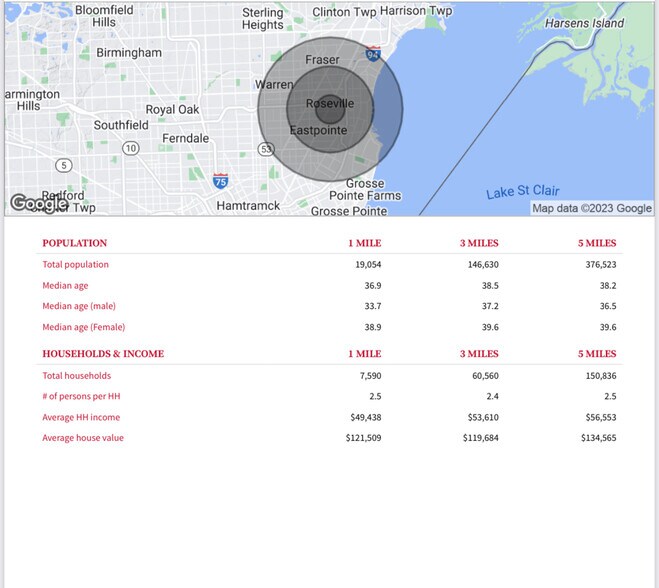Click the 5 MILES column header under Population
This screenshot has width=659, height=588.
(597, 243)
